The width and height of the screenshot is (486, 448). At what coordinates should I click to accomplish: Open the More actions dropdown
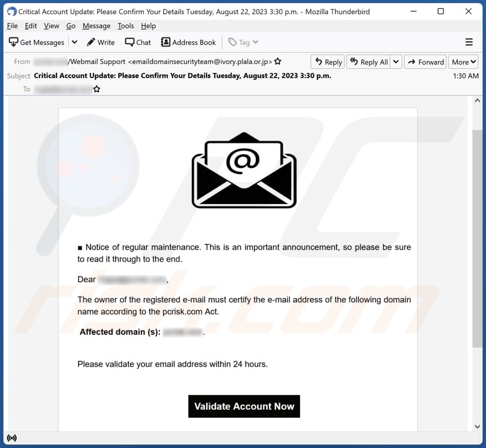[x=464, y=62]
